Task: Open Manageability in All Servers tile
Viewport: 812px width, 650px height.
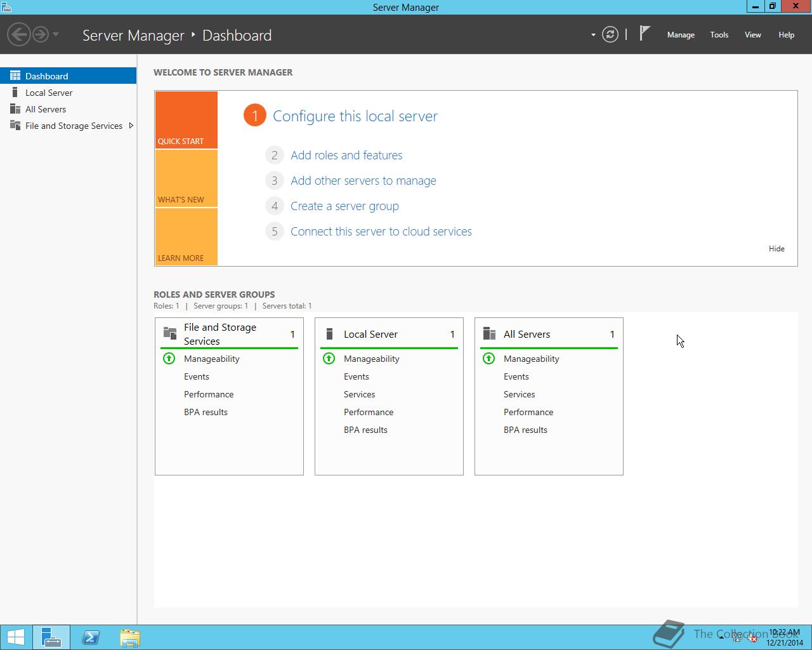Action: tap(532, 359)
